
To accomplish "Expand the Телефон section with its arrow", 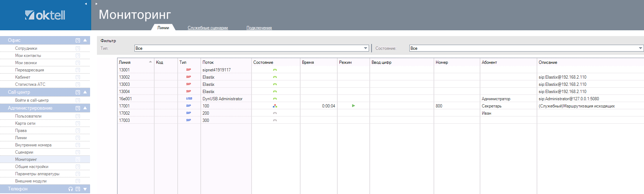I will (x=85, y=189).
